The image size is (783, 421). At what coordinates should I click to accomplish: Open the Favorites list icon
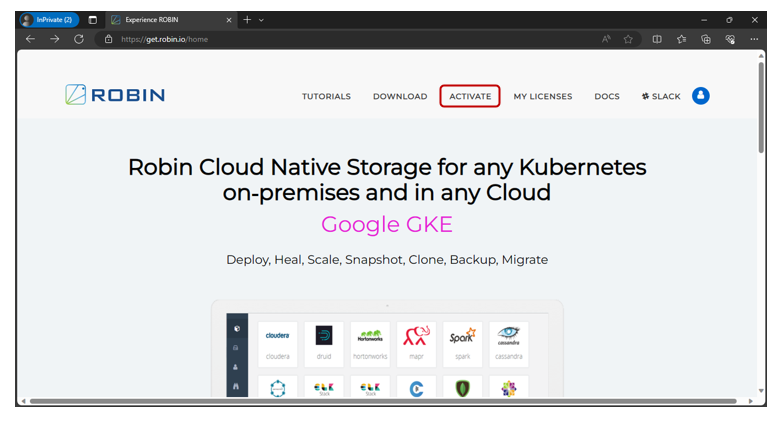[682, 39]
